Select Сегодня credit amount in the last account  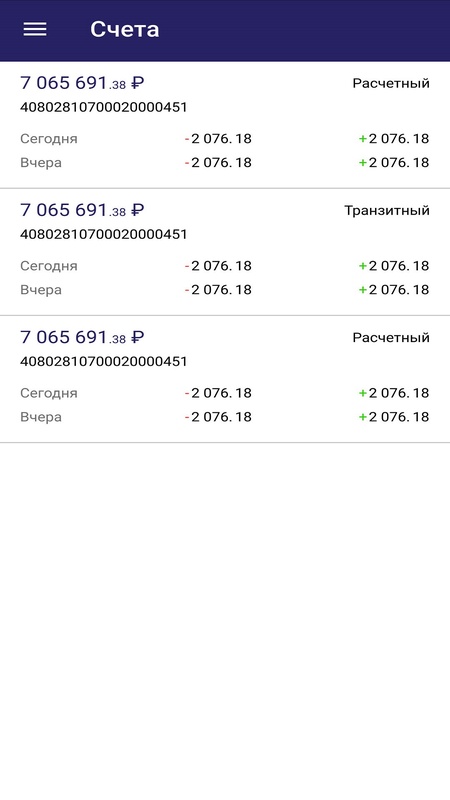point(393,392)
